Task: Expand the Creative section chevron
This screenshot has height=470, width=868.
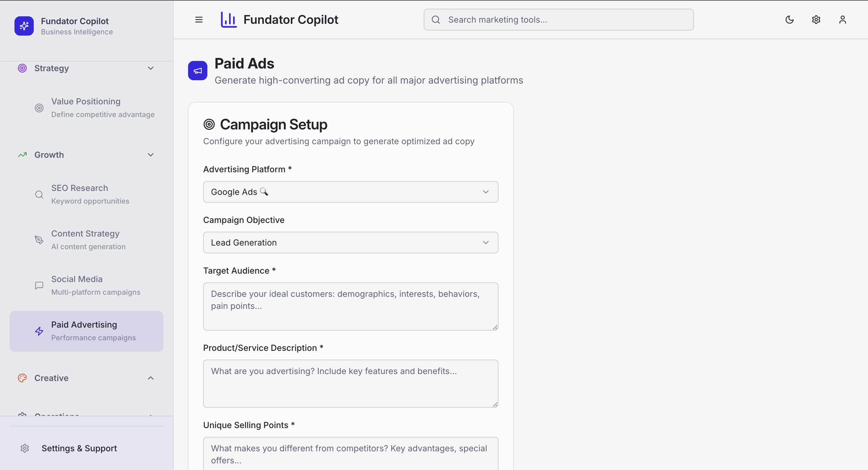Action: (151, 378)
